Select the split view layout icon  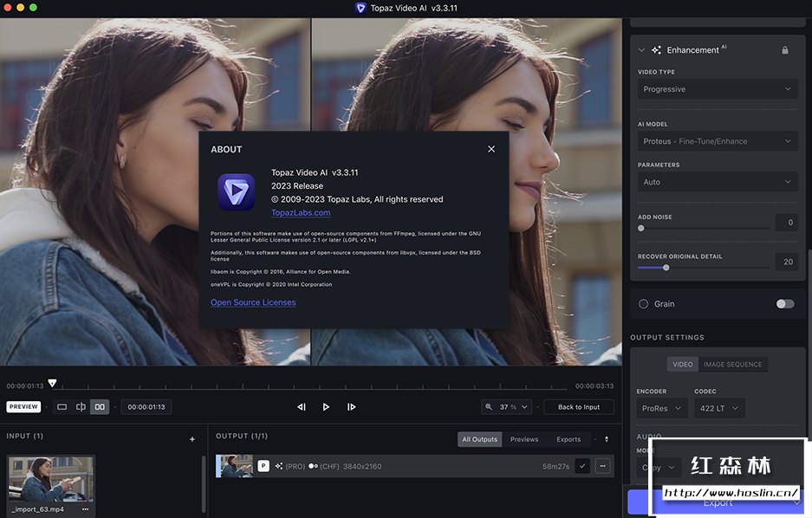click(81, 407)
